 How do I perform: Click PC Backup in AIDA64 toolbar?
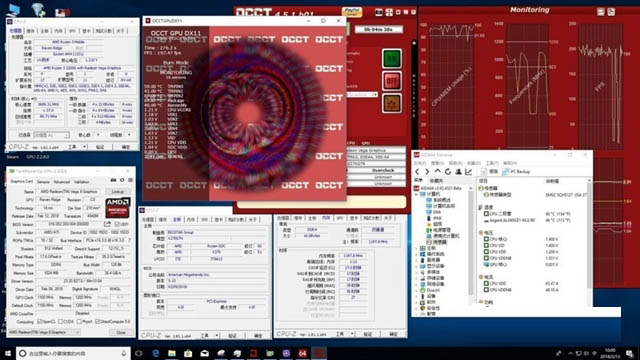pos(516,172)
